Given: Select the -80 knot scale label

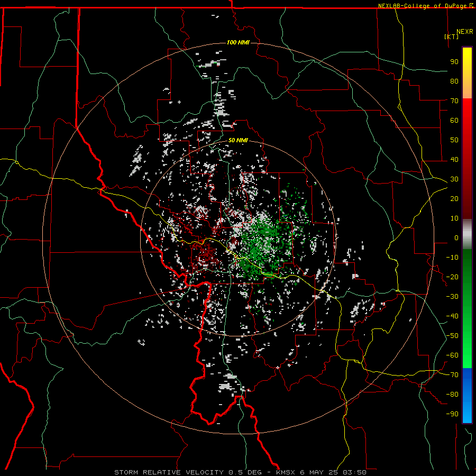Looking at the screenshot, I should pos(452,395).
